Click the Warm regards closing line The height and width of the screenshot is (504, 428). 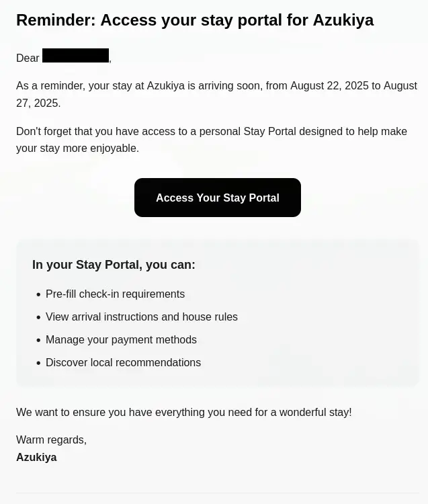pyautogui.click(x=51, y=440)
